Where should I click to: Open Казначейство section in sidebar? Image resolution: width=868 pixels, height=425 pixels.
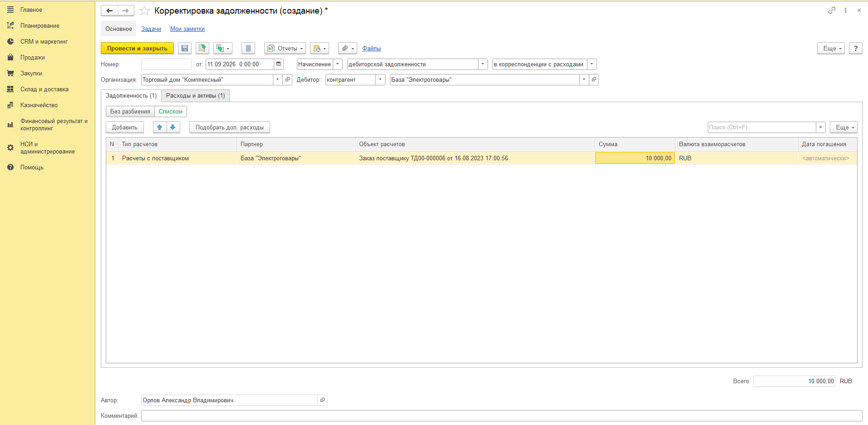tap(39, 105)
